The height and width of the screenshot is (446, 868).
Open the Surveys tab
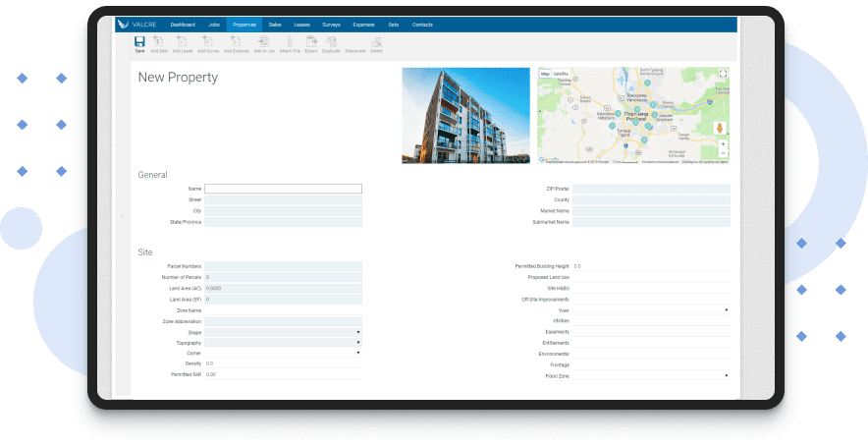pyautogui.click(x=331, y=25)
